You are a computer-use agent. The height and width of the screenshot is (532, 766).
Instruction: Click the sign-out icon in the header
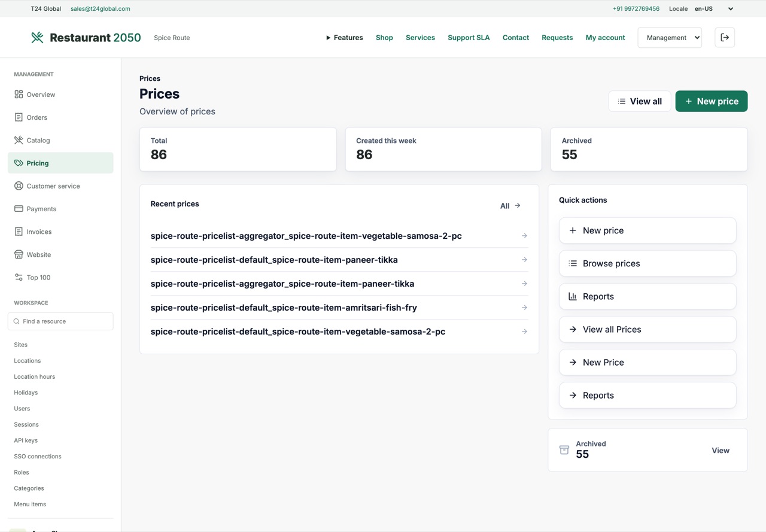(725, 37)
